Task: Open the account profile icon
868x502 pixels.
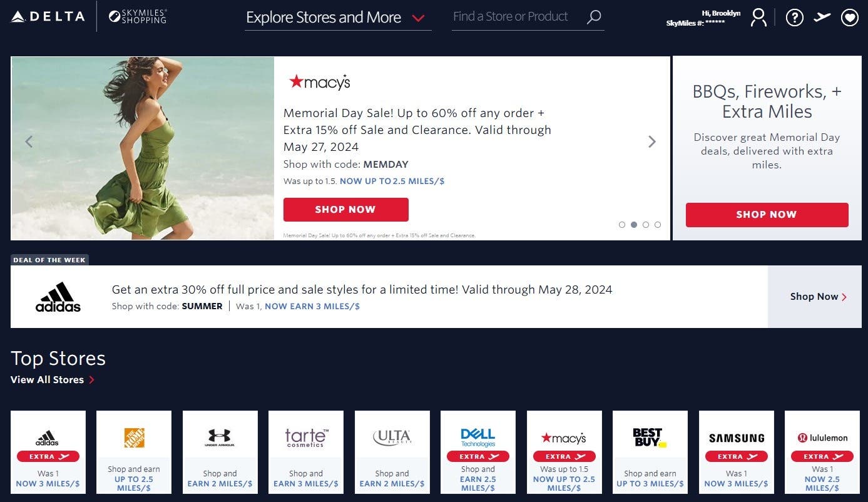Action: 758,17
